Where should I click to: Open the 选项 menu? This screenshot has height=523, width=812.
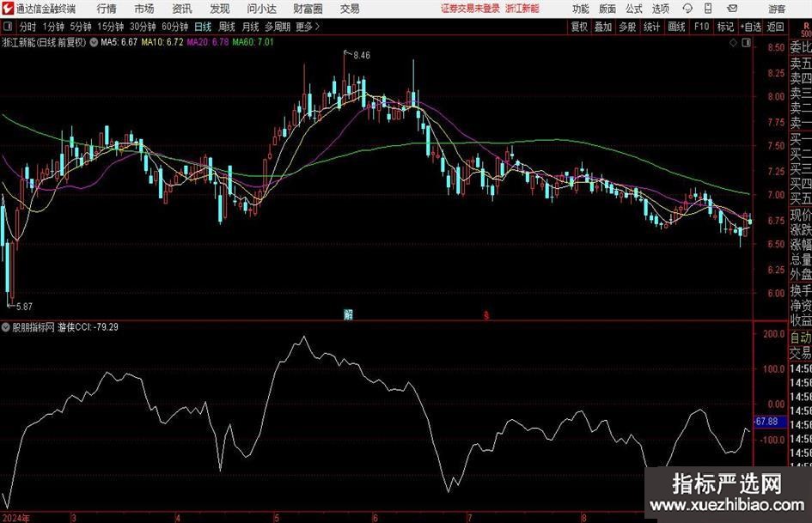(x=660, y=9)
